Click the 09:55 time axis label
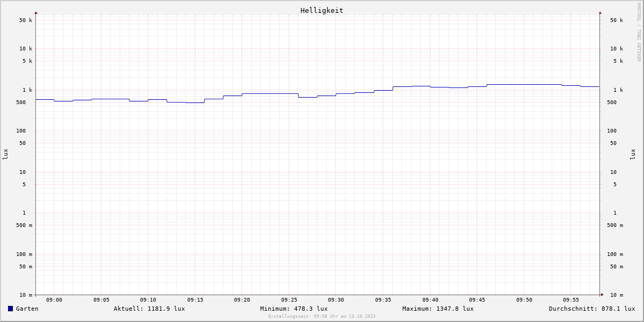This screenshot has height=322, width=644. tap(571, 300)
